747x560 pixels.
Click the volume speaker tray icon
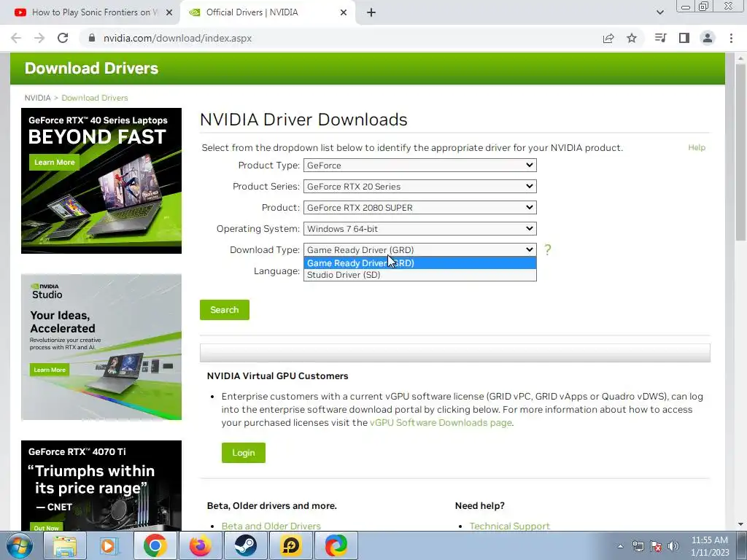(673, 546)
